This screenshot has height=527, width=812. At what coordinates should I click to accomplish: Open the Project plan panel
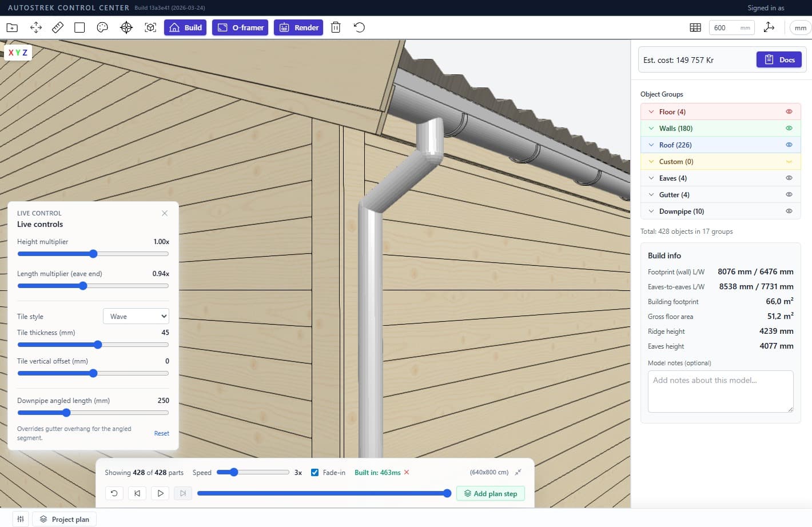[63, 519]
